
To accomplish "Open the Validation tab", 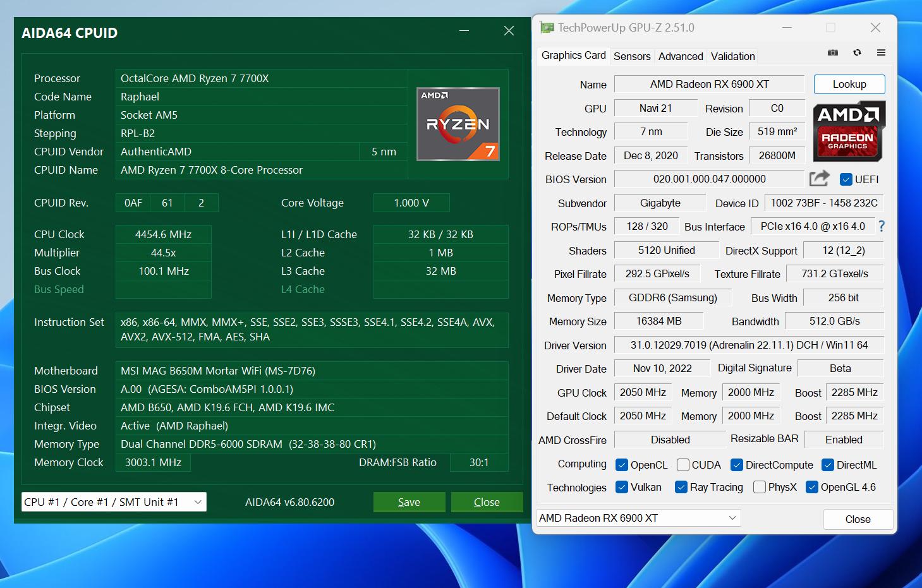I will [732, 56].
